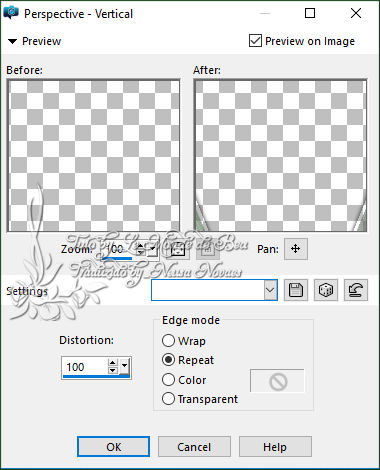The image size is (380, 470).
Task: Decrease Distortion value with down arrow
Action: [113, 370]
